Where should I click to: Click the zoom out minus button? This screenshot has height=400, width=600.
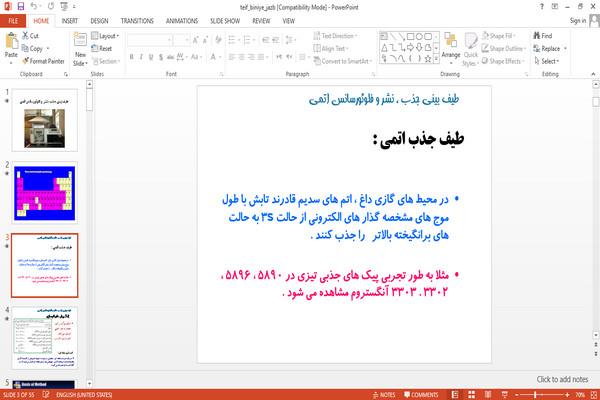(x=517, y=395)
